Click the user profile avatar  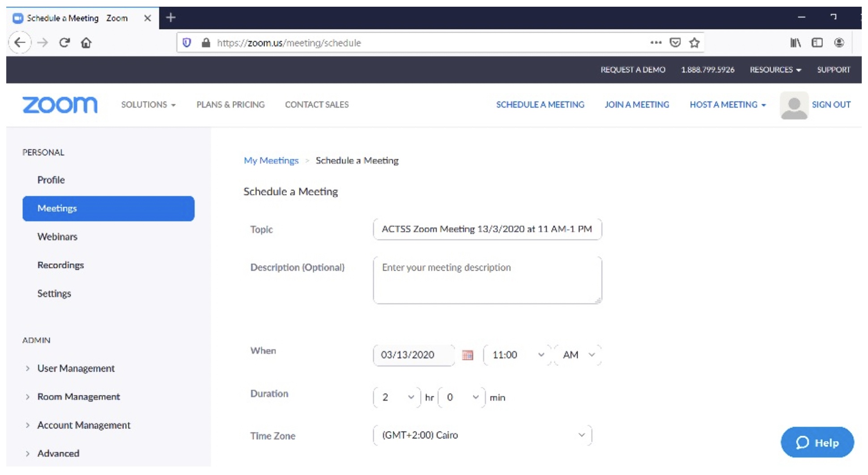(x=794, y=106)
